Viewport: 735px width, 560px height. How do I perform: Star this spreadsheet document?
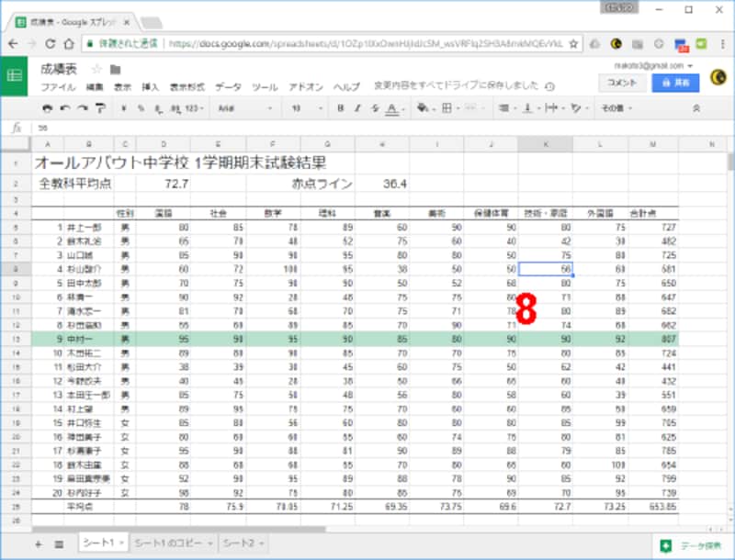96,69
